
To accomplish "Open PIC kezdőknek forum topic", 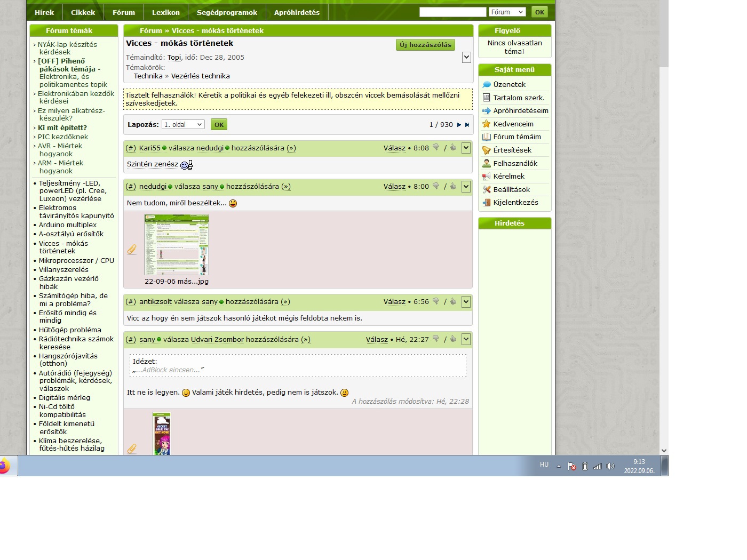I will pyautogui.click(x=63, y=137).
